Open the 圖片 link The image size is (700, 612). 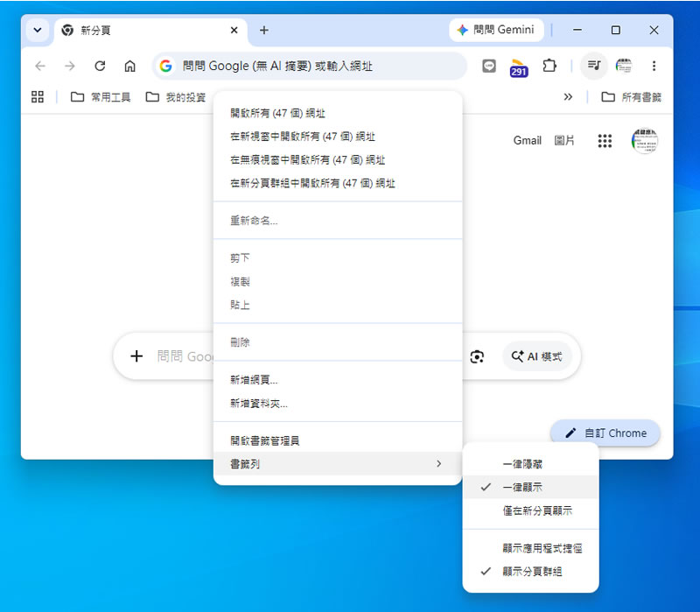(x=564, y=141)
